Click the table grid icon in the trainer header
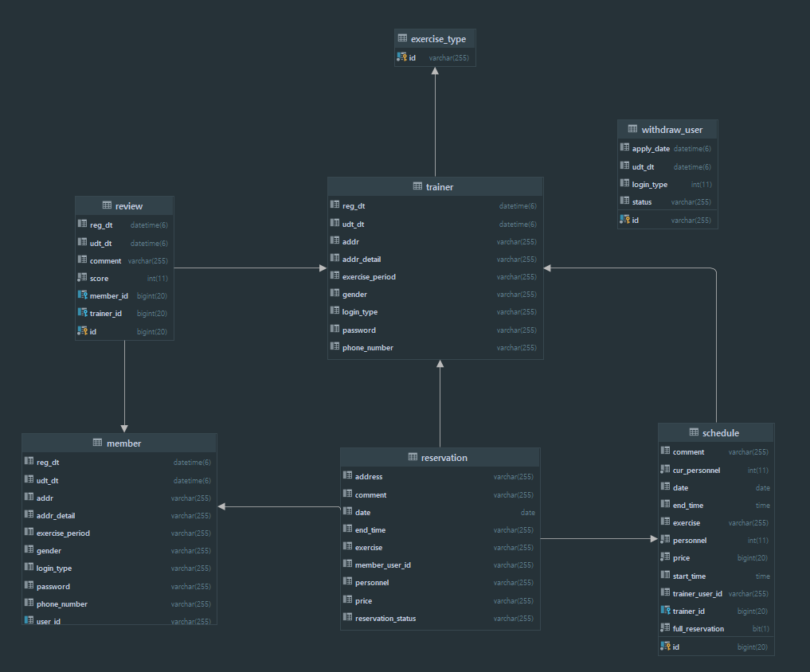This screenshot has width=810, height=672. click(417, 186)
